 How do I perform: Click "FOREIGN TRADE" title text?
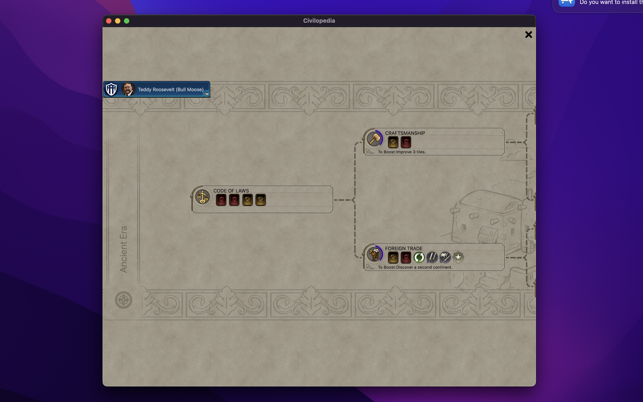pyautogui.click(x=404, y=248)
